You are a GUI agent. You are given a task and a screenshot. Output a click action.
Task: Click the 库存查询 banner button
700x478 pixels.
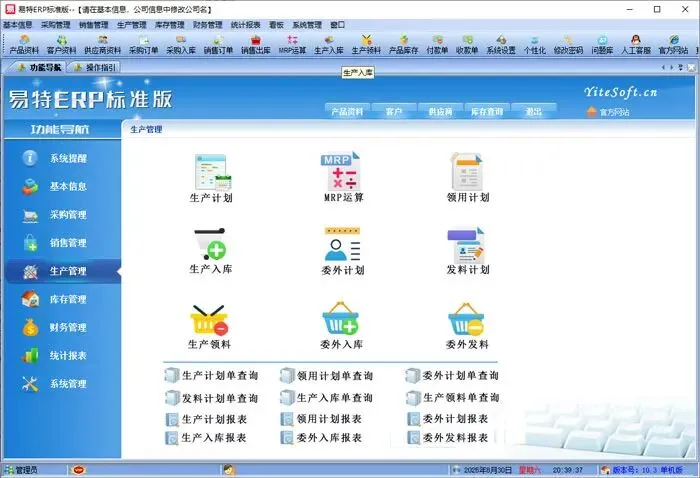(x=487, y=111)
